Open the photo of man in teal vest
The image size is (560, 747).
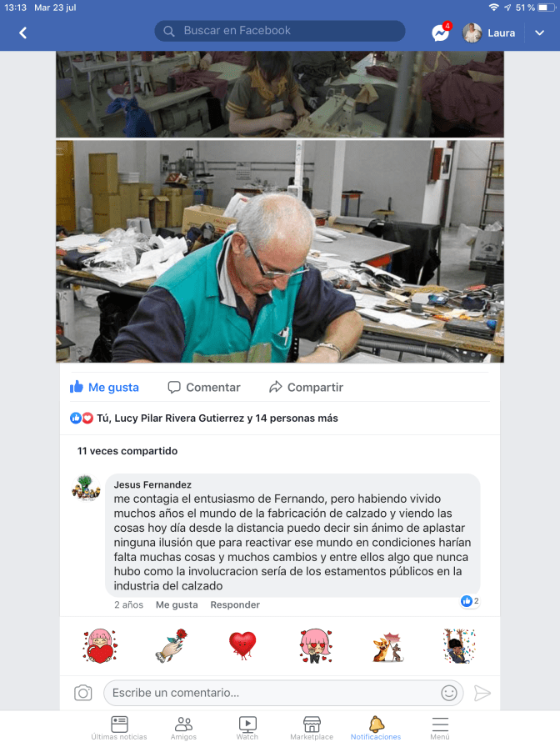coord(280,251)
